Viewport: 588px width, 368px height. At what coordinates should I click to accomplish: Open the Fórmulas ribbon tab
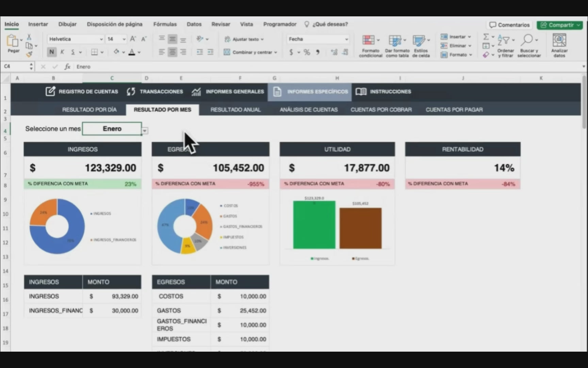(165, 24)
